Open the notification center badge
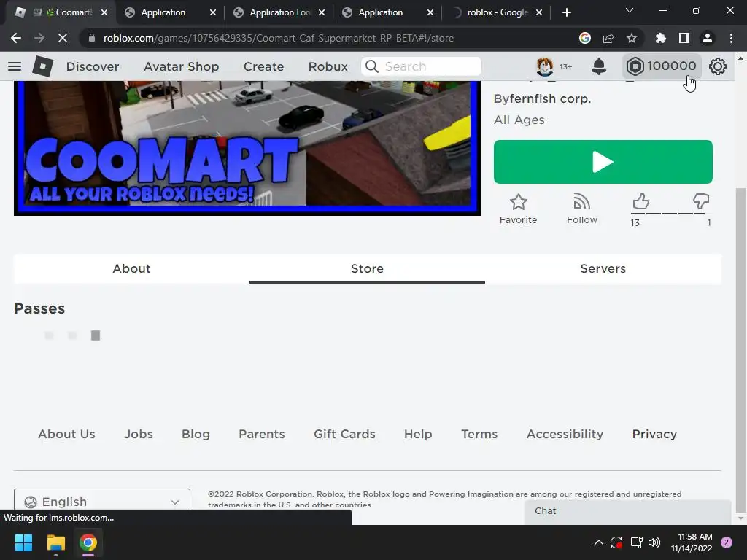 click(x=727, y=542)
